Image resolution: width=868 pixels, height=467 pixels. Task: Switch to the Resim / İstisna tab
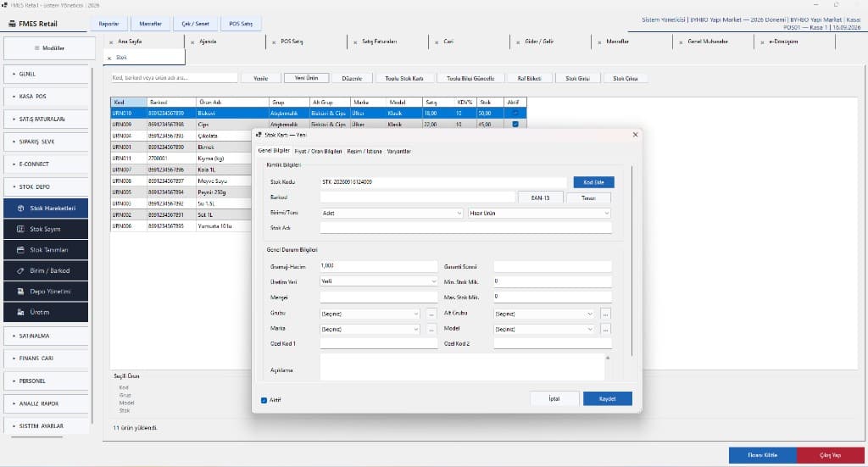(x=364, y=151)
